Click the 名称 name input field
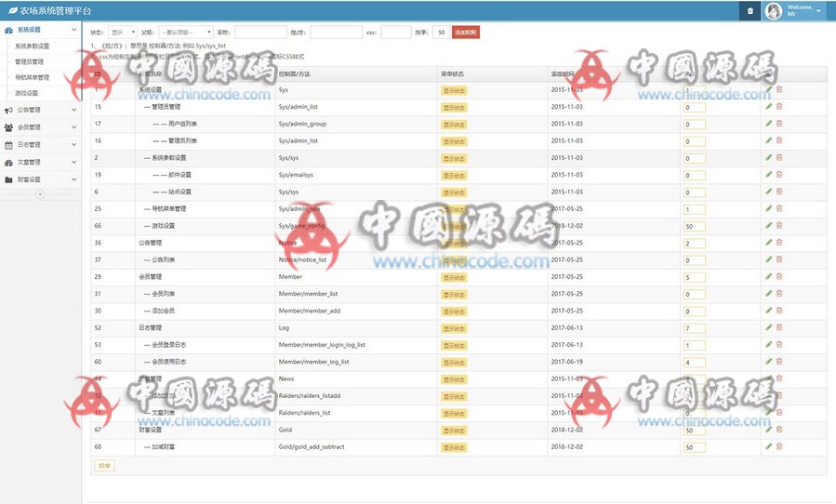Screen dimensions: 836x504 pyautogui.click(x=260, y=32)
